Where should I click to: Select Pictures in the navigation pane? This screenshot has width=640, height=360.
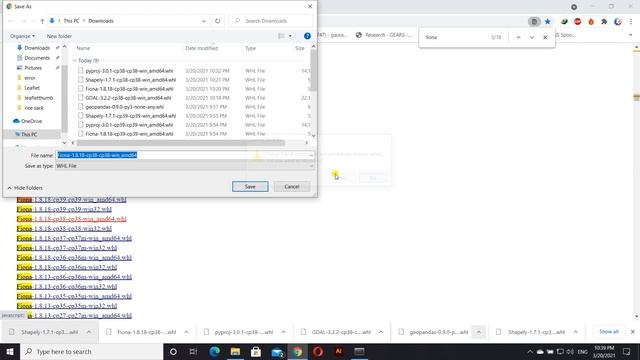(x=33, y=68)
